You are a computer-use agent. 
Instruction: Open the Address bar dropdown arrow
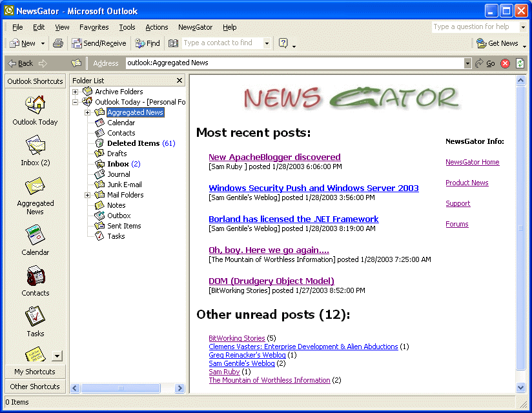(x=467, y=63)
